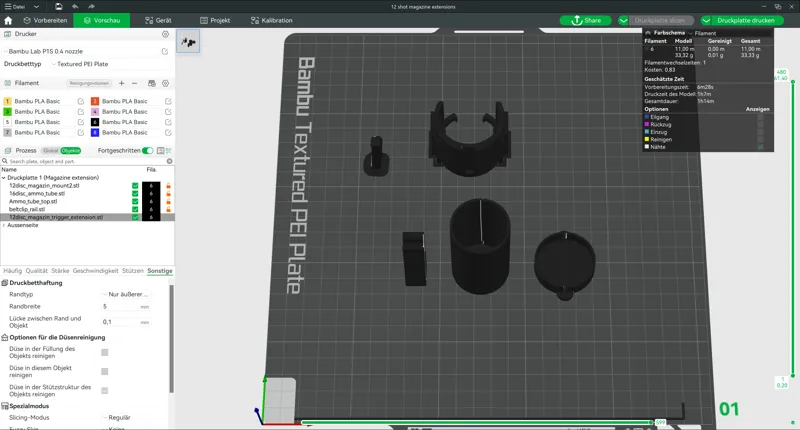Screen dimensions: 800x430
Task: Switch to the Vorbereiten tab
Action: [x=45, y=20]
